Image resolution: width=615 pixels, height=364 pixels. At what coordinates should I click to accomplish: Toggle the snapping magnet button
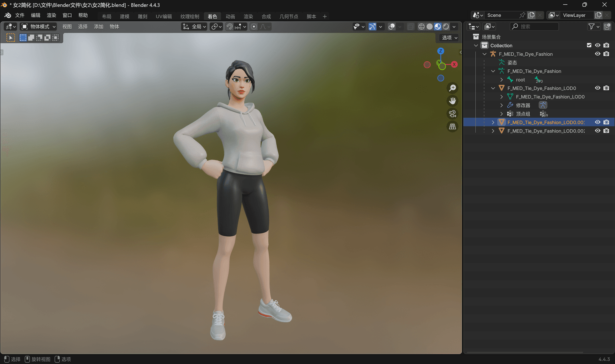click(x=229, y=26)
